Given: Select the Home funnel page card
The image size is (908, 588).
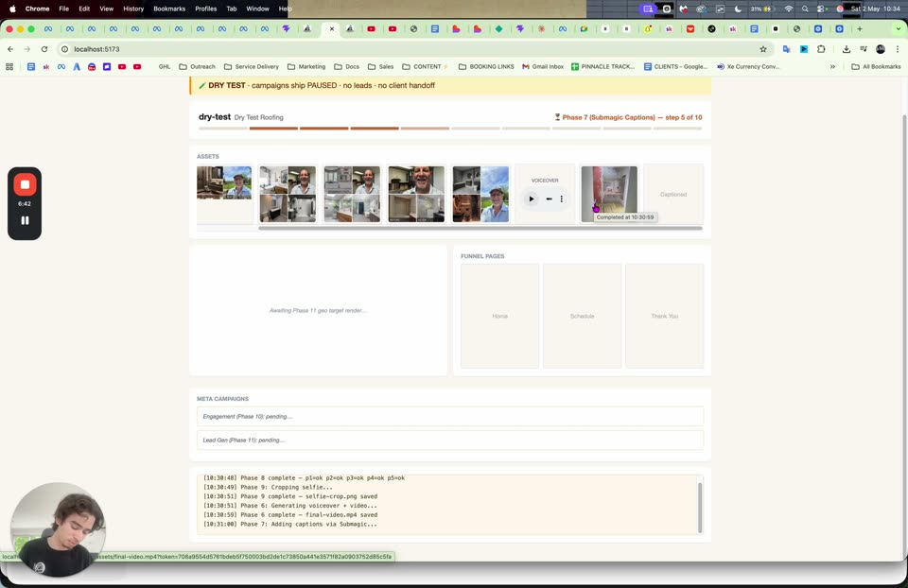Looking at the screenshot, I should click(499, 316).
